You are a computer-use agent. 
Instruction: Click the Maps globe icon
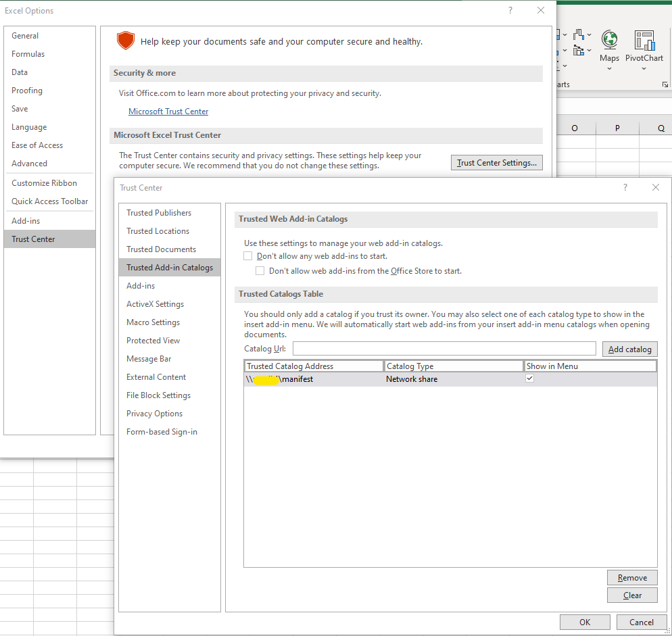609,40
